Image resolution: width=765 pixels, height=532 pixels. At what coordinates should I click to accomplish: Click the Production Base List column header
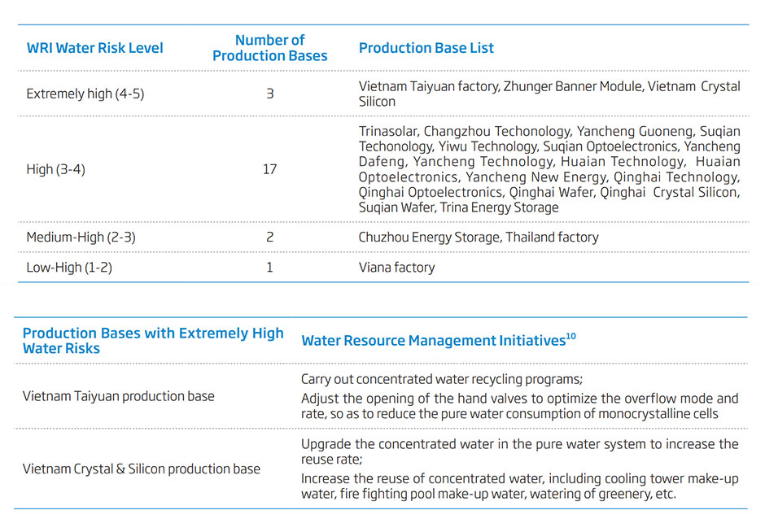[426, 48]
